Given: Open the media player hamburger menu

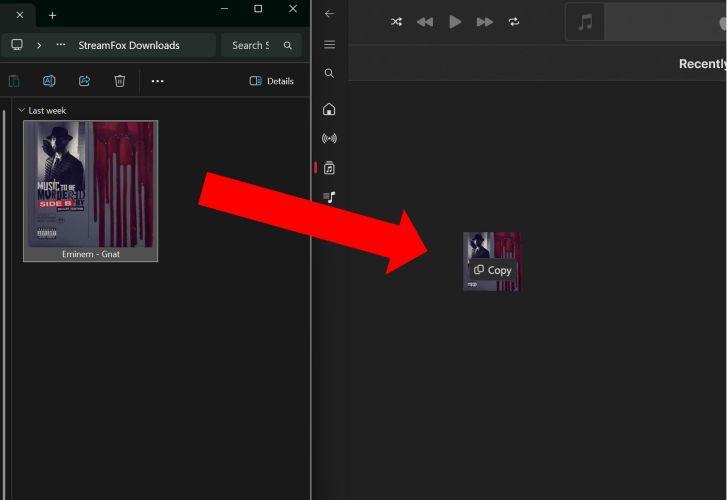Looking at the screenshot, I should pyautogui.click(x=329, y=45).
